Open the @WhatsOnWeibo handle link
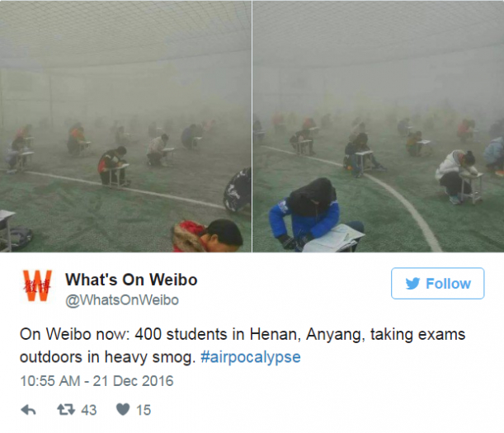The width and height of the screenshot is (504, 433). tap(122, 300)
